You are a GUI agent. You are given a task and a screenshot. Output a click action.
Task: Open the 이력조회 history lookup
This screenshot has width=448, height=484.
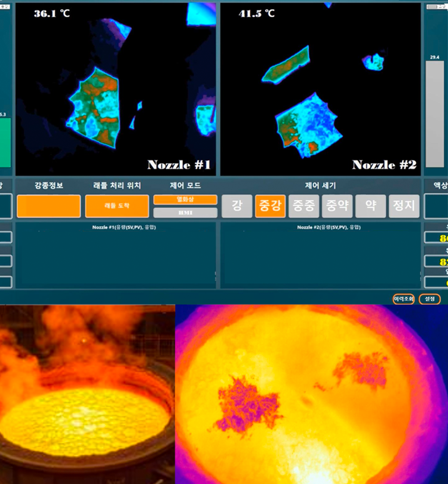403,299
